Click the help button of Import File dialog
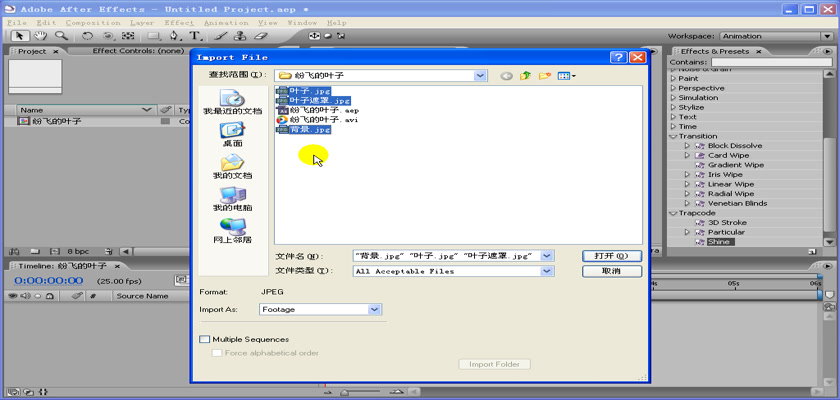This screenshot has height=400, width=840. coord(619,57)
